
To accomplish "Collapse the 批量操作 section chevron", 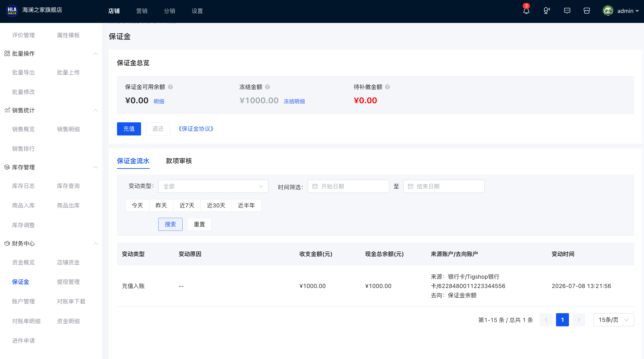I will pos(95,54).
